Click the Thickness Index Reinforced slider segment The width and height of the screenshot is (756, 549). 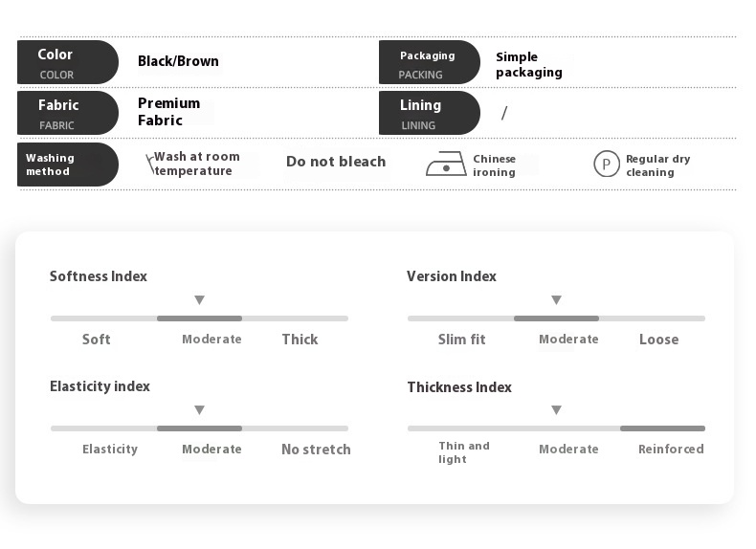(662, 428)
